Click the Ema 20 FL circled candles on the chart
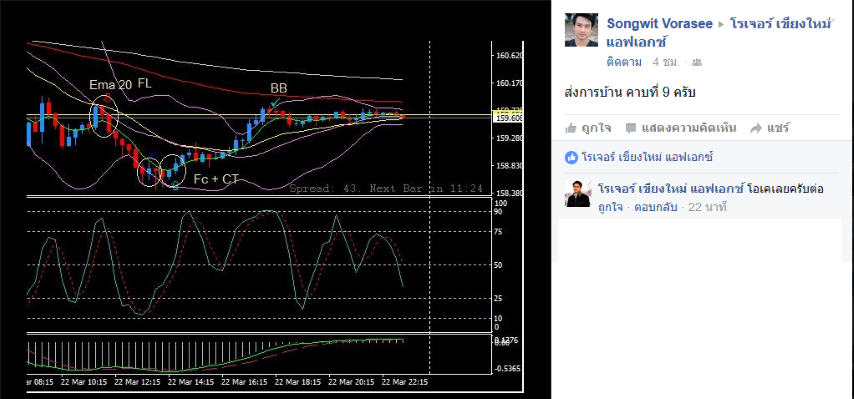The width and height of the screenshot is (854, 399). coord(105,116)
